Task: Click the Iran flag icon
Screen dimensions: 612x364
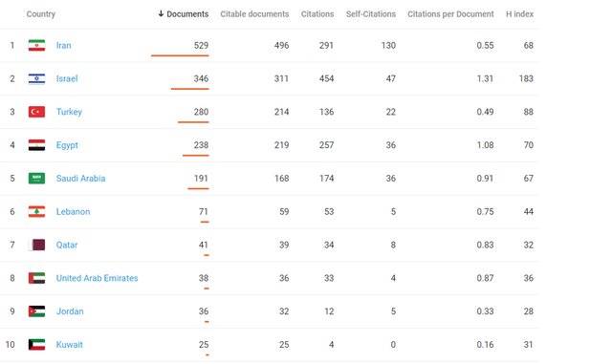Action: [x=36, y=45]
